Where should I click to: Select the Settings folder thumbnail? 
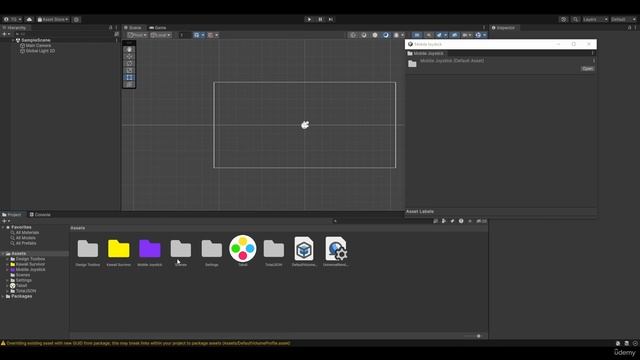click(212, 249)
